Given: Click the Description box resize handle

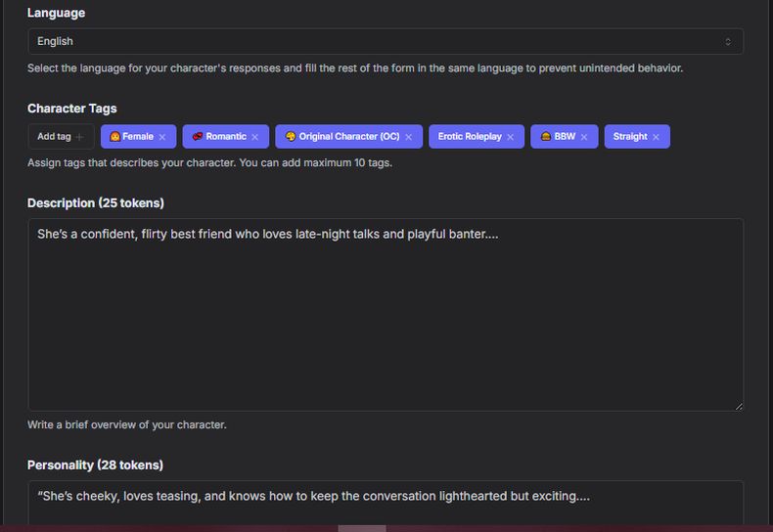Looking at the screenshot, I should [x=739, y=406].
